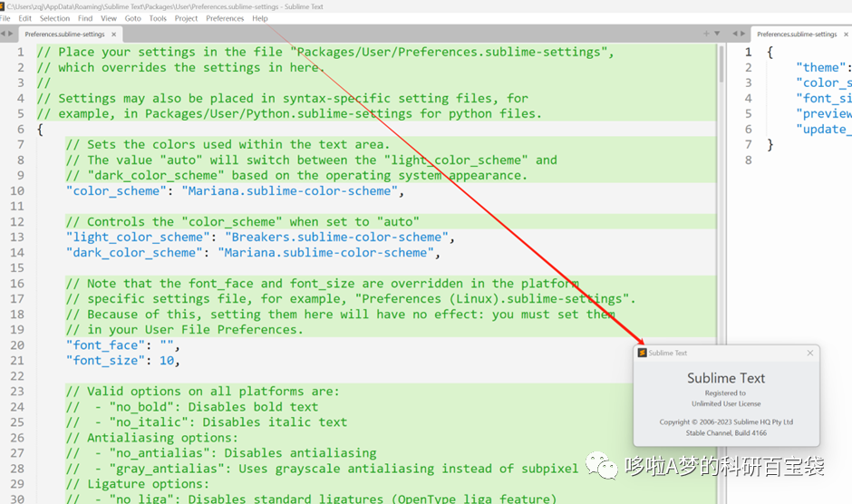Close left pane Preferences.sublime-settings tab
The image size is (852, 504).
(113, 34)
